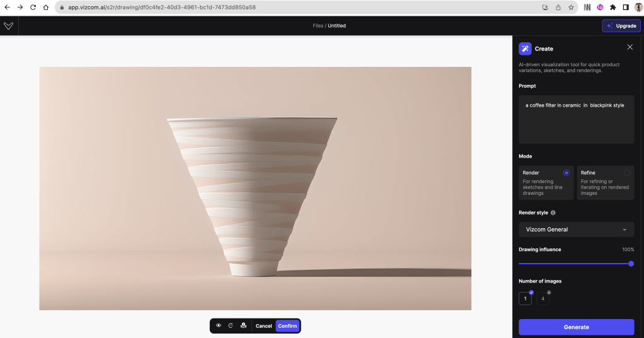Screen dimensions: 644x338
Task: Click the layer stamp icon beside Cancel
Action: click(x=243, y=326)
